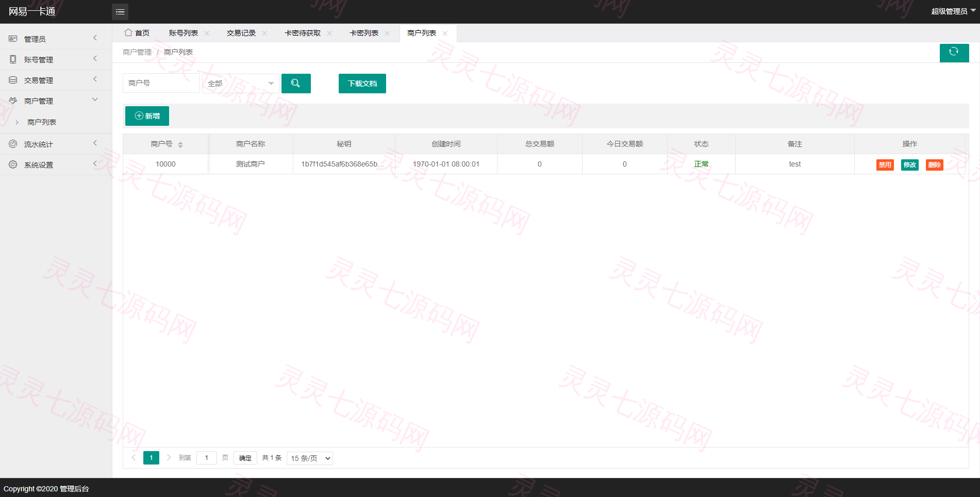This screenshot has width=980, height=497.
Task: Click the 新增 add merchant button
Action: (x=147, y=116)
